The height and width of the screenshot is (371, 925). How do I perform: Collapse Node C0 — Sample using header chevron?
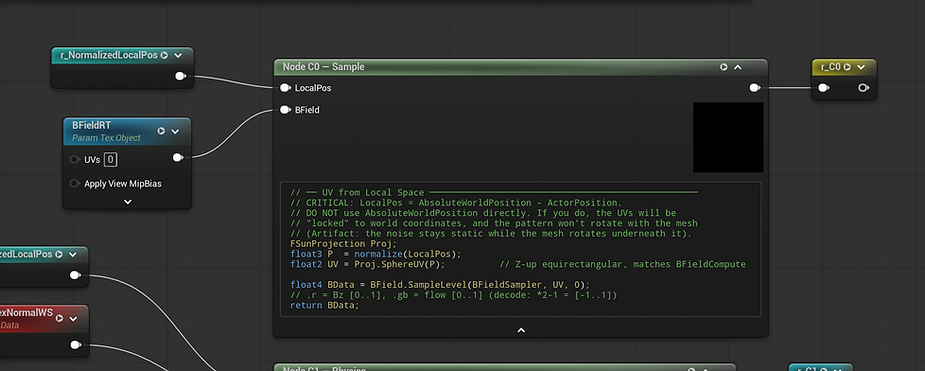(x=737, y=67)
